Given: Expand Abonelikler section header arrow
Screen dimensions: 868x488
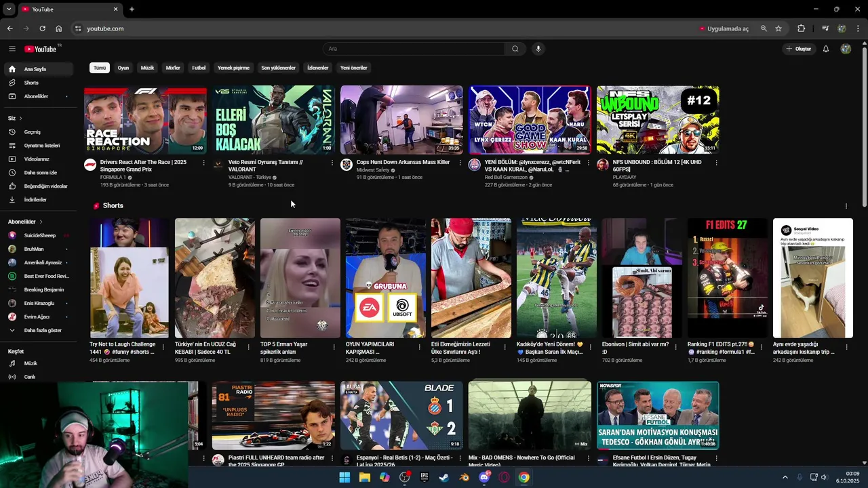Looking at the screenshot, I should (41, 222).
